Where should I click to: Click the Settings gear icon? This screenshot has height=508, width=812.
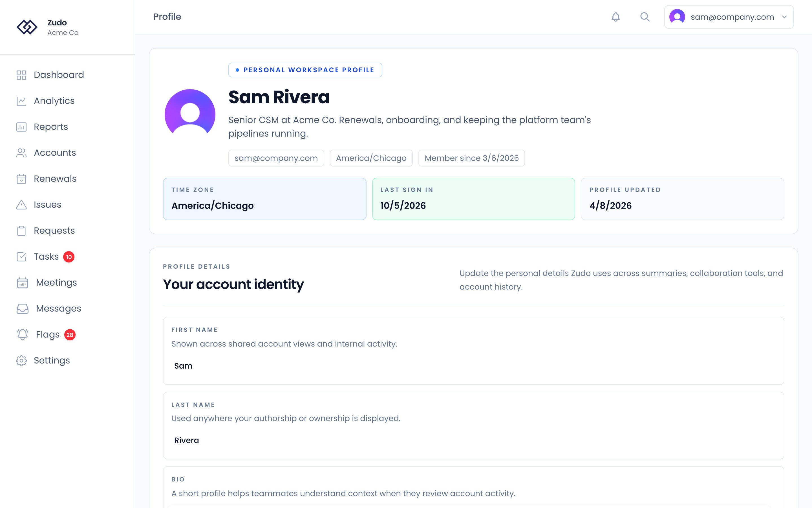21,360
